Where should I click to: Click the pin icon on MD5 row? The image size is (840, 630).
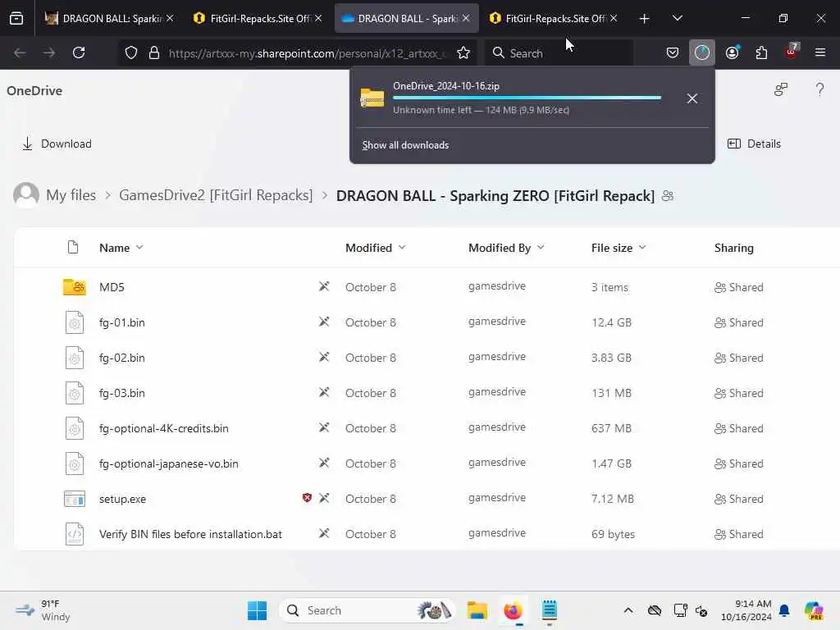point(324,286)
